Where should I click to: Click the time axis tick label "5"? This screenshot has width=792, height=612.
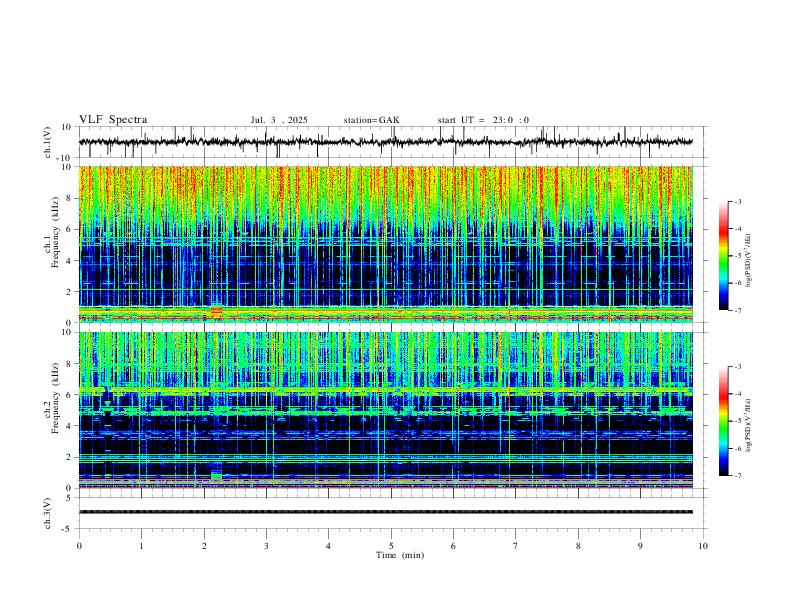[391, 546]
